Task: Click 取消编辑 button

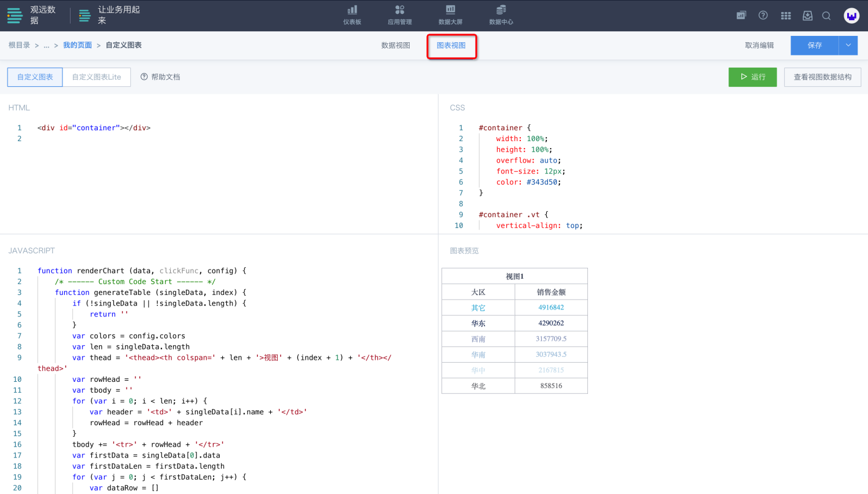Action: pyautogui.click(x=759, y=46)
